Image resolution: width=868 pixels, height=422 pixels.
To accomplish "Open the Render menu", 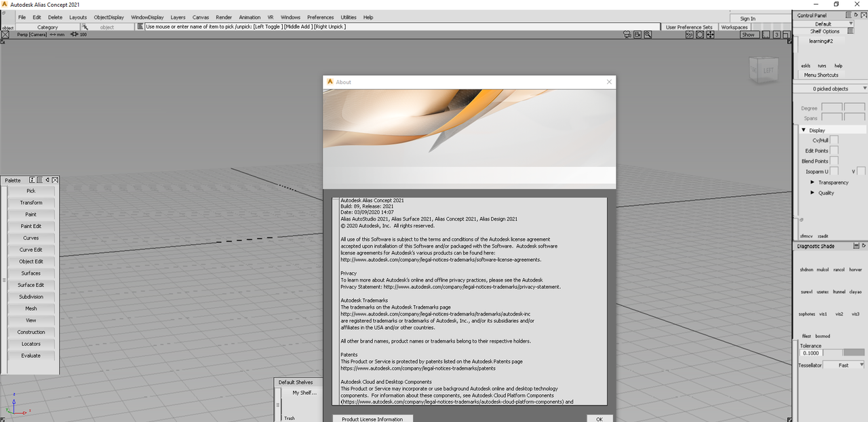I will click(x=224, y=17).
